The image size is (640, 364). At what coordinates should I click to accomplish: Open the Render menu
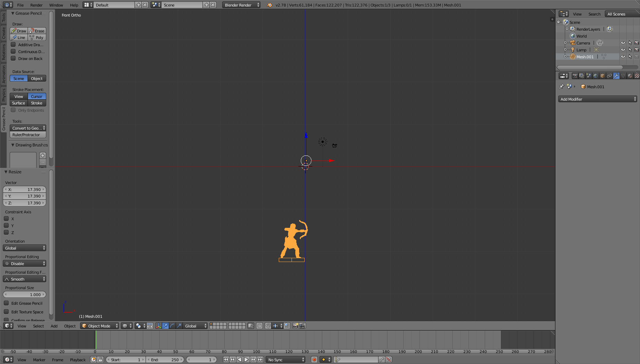pyautogui.click(x=36, y=5)
